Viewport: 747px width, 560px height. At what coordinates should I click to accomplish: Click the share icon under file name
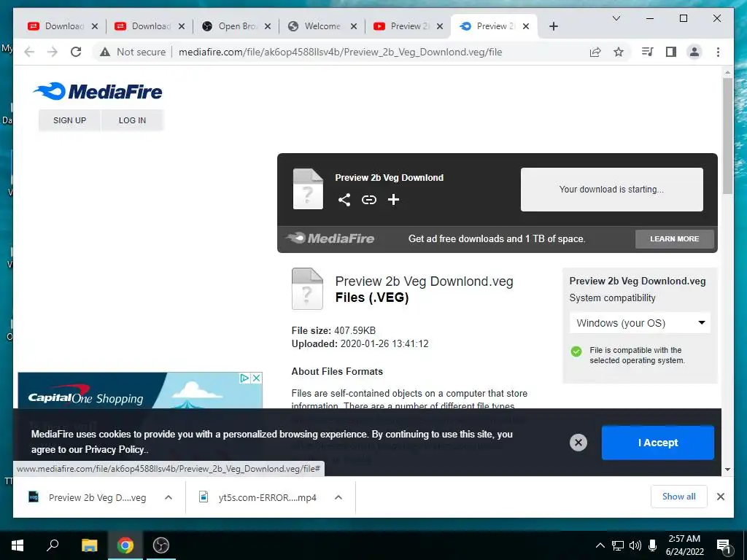[344, 200]
